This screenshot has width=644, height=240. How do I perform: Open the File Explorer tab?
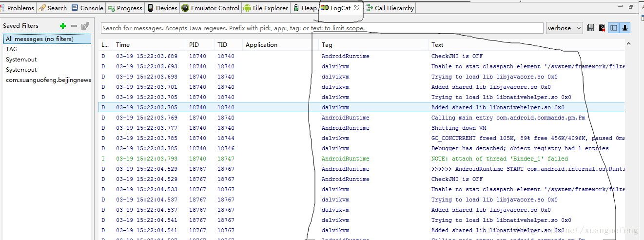[265, 8]
